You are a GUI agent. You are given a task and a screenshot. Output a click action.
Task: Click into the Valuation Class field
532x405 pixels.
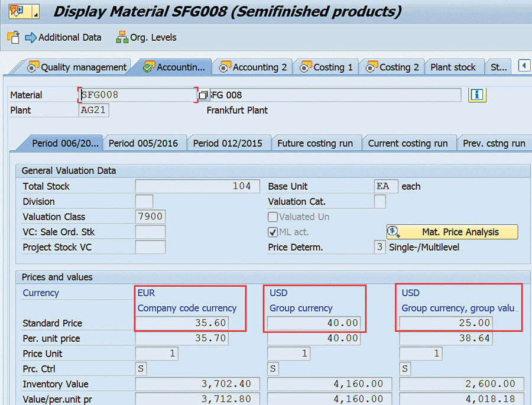click(x=150, y=217)
